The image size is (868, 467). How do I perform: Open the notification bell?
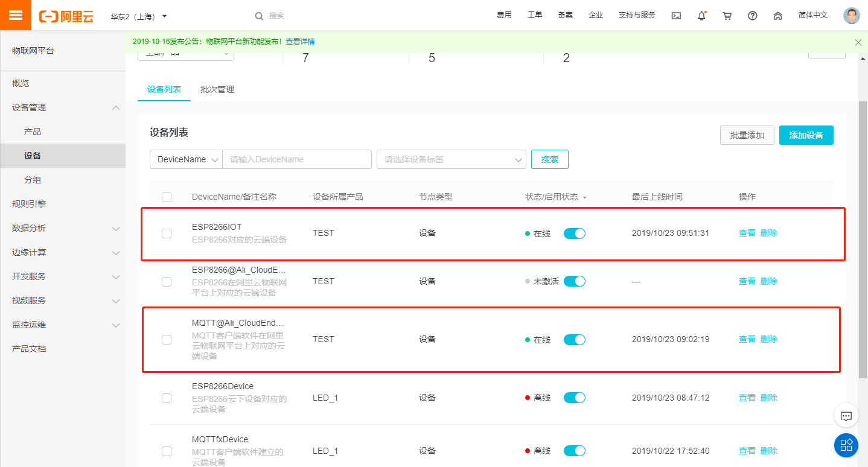point(701,16)
